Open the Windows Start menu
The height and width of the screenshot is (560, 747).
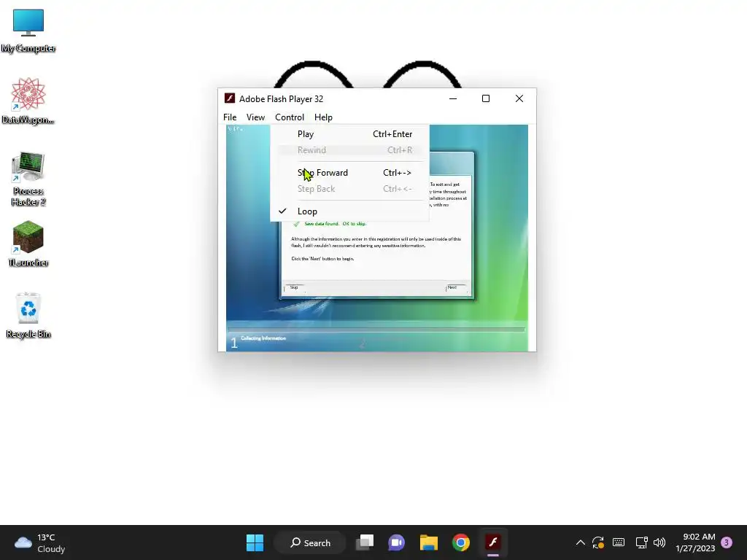tap(255, 542)
